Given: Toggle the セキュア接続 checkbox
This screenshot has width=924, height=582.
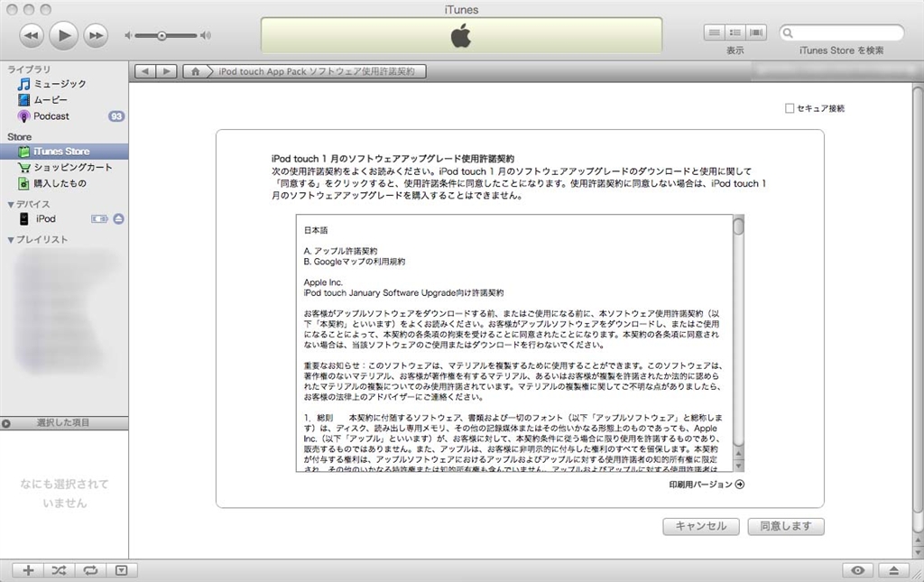Looking at the screenshot, I should [790, 108].
